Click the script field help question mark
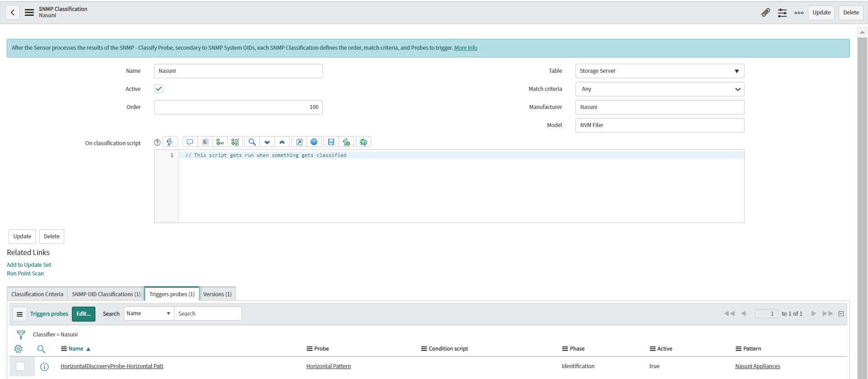The image size is (868, 379). (157, 142)
